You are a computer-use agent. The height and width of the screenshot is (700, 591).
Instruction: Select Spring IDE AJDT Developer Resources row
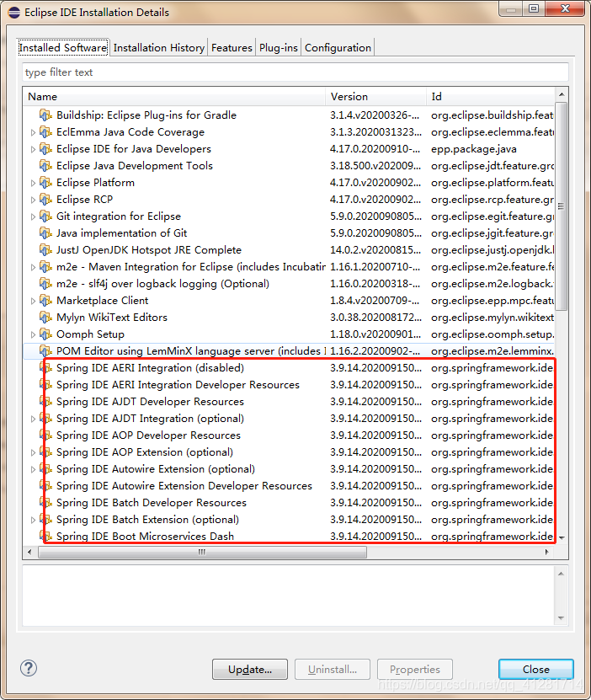(289, 402)
